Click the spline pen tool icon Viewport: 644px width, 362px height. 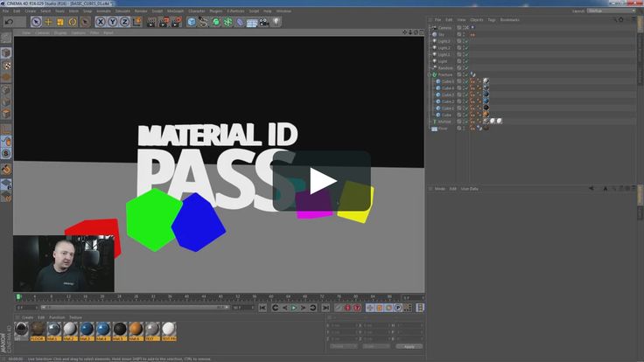click(x=203, y=22)
